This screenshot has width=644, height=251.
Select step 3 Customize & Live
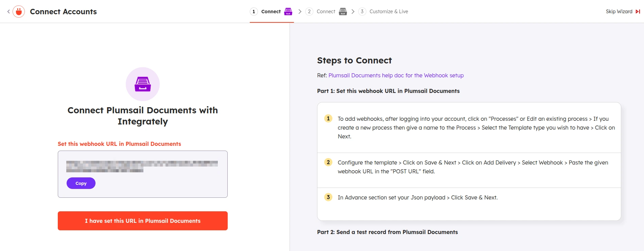[383, 12]
